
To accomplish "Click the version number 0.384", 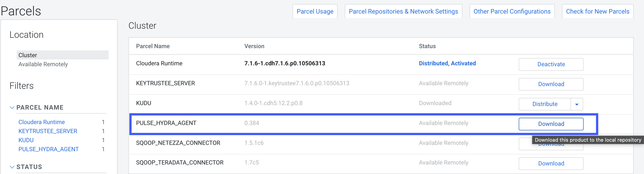I will click(x=252, y=123).
